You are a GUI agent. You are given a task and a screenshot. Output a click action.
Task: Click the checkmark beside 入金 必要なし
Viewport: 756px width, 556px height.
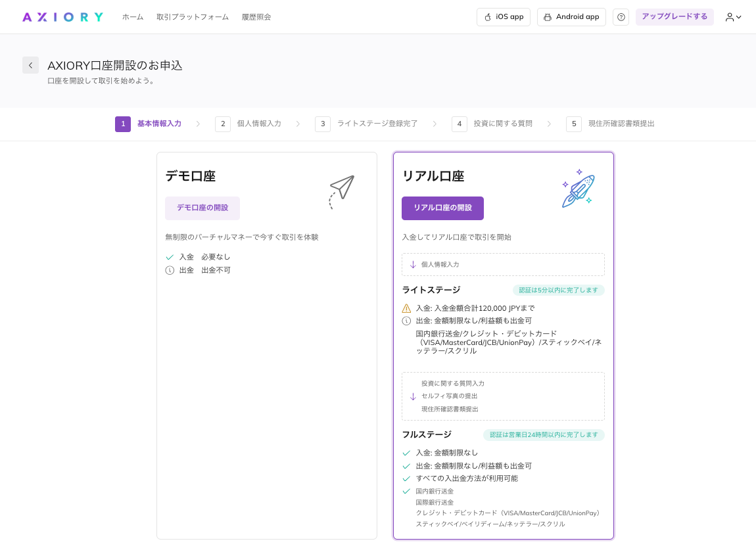[170, 257]
